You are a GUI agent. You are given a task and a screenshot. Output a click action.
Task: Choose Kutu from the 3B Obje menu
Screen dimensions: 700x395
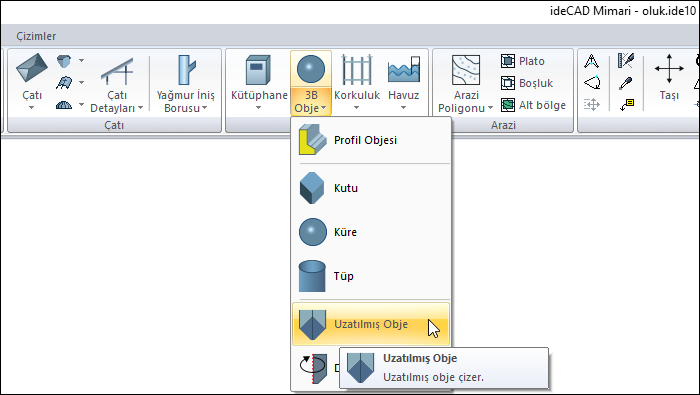tap(371, 188)
